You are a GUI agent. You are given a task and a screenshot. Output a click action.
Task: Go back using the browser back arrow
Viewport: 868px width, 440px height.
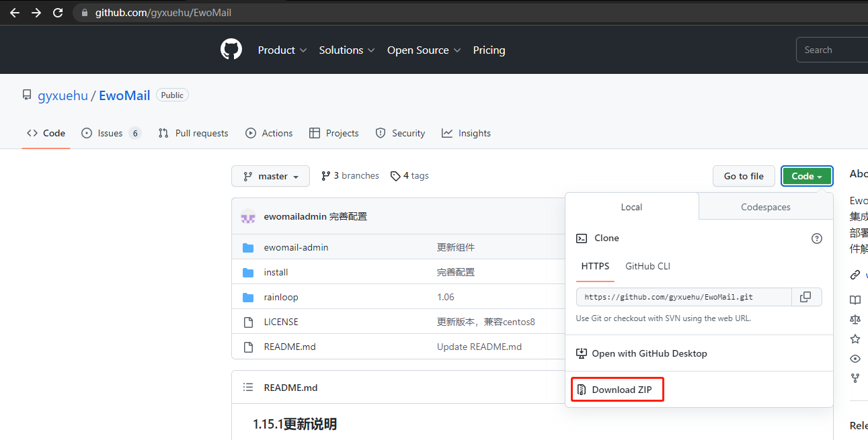(15, 13)
